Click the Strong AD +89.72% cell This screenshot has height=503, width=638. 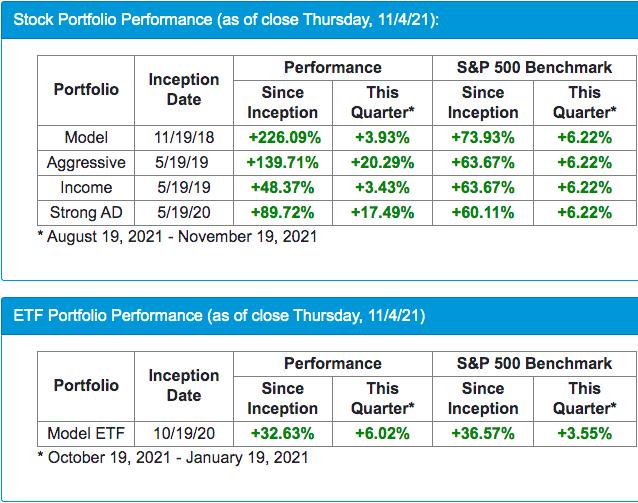(282, 212)
